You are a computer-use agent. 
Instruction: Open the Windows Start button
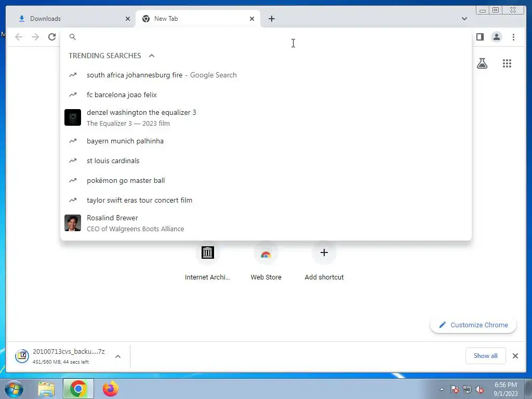click(x=14, y=389)
